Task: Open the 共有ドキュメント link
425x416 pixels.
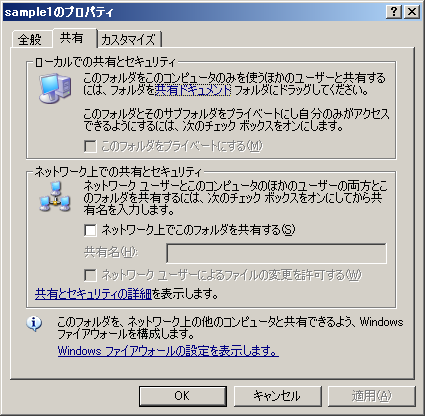Action: click(x=193, y=90)
